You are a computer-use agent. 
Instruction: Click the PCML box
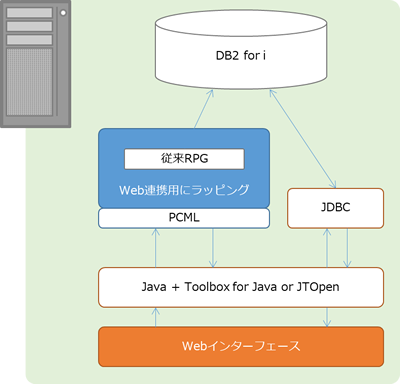pyautogui.click(x=184, y=218)
